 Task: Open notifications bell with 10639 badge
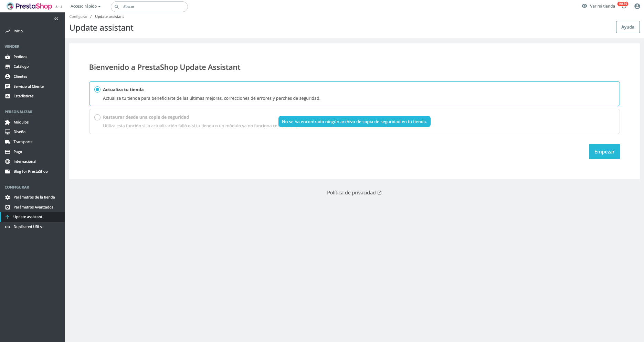point(624,6)
